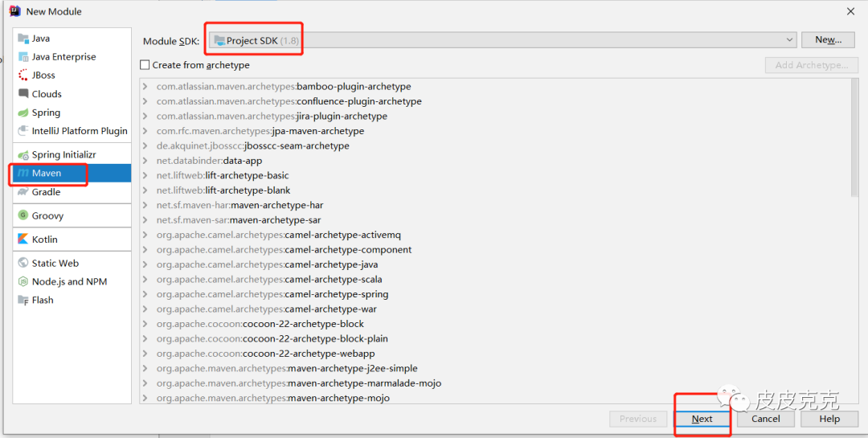
Task: Choose the JBoss icon in sidebar
Action: [x=23, y=76]
